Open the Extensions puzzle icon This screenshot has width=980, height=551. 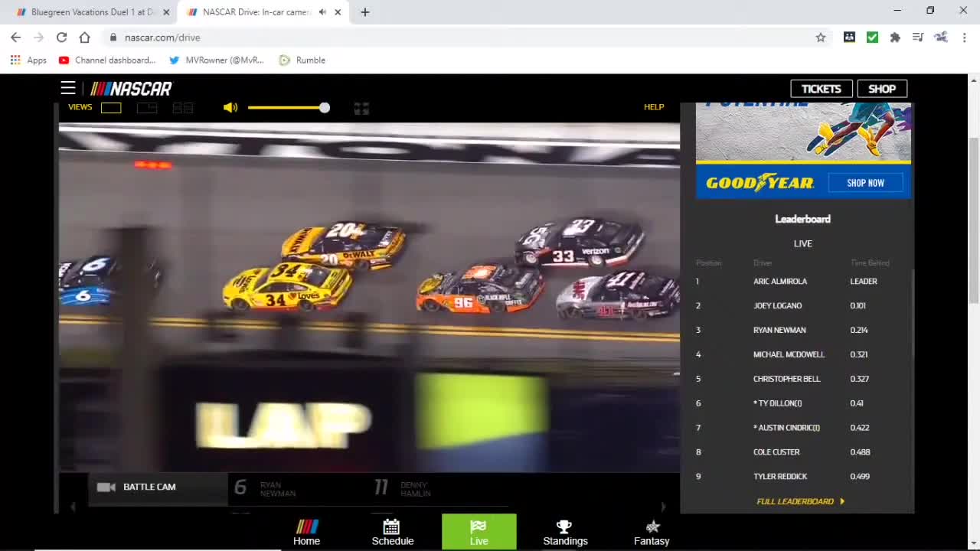pyautogui.click(x=895, y=37)
